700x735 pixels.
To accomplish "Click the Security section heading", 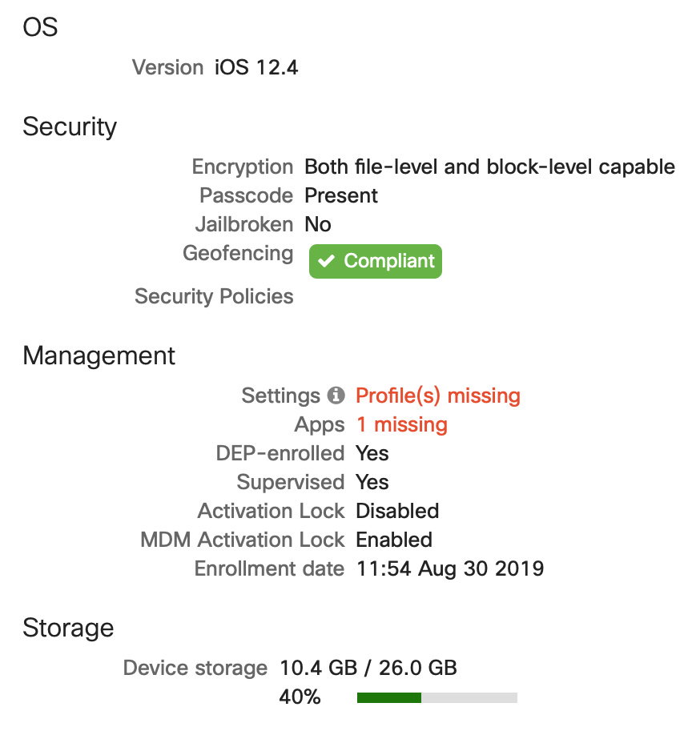I will [x=70, y=127].
